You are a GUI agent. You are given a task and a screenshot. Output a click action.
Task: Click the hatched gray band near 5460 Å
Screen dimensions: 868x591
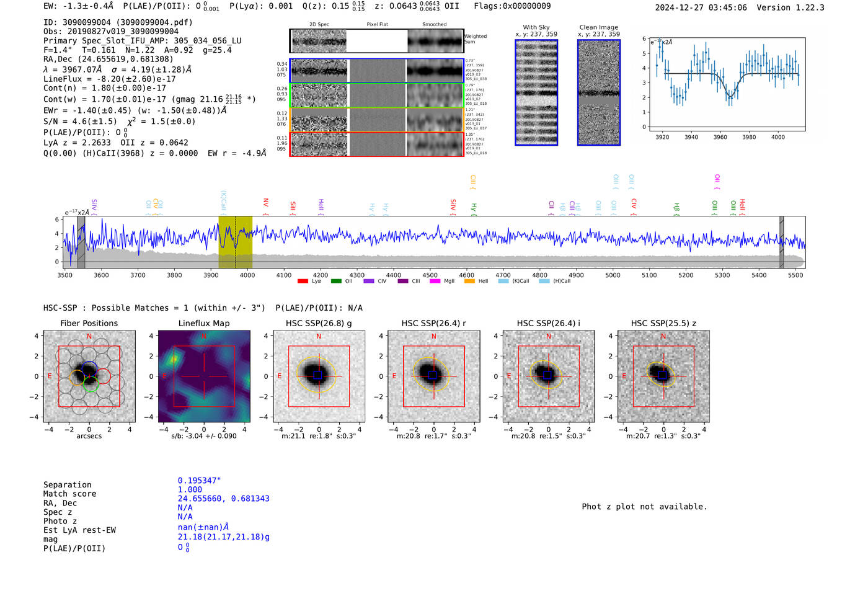[781, 242]
